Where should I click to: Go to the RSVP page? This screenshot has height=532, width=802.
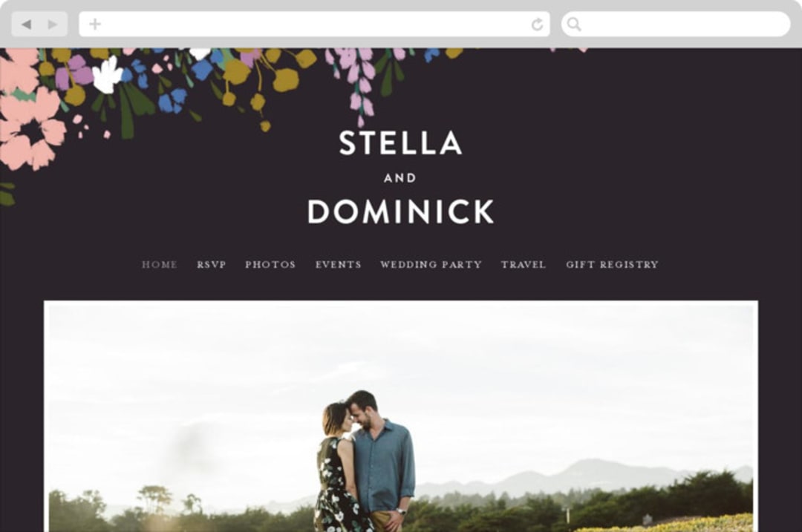(211, 265)
